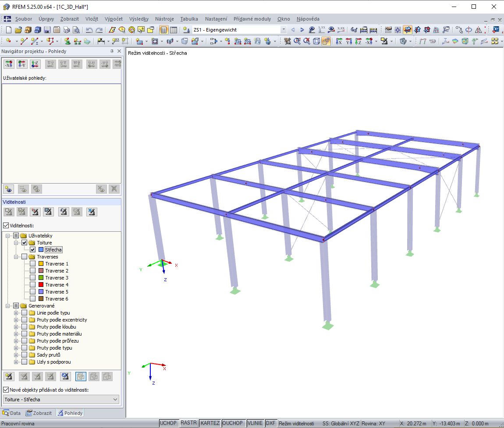The image size is (504, 428).
Task: Toggle UCHOP in the status bar
Action: tap(168, 423)
